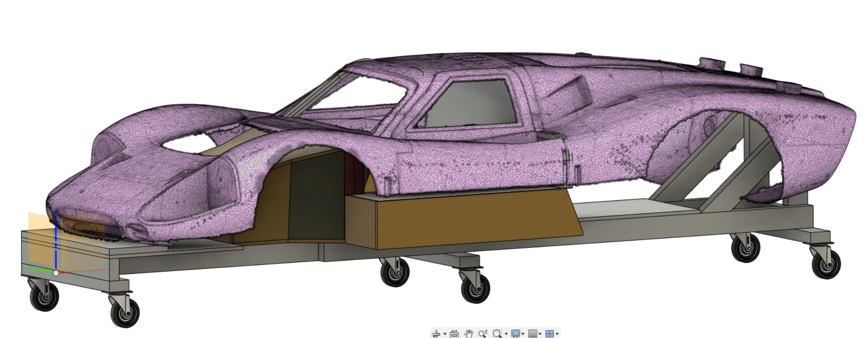Screen dimensions: 868x338
Task: Click the Grid and Snaps icon
Action: [x=533, y=334]
